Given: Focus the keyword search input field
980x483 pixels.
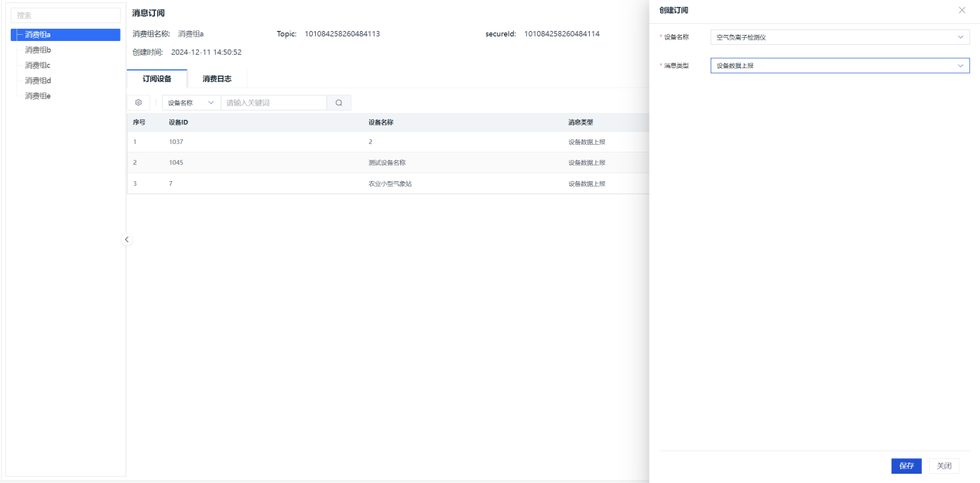Looking at the screenshot, I should 273,102.
